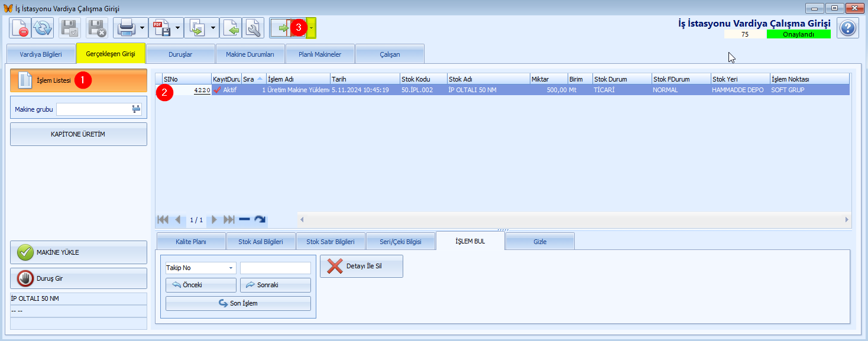Click the PDF export icon
Image resolution: width=868 pixels, height=341 pixels.
161,28
